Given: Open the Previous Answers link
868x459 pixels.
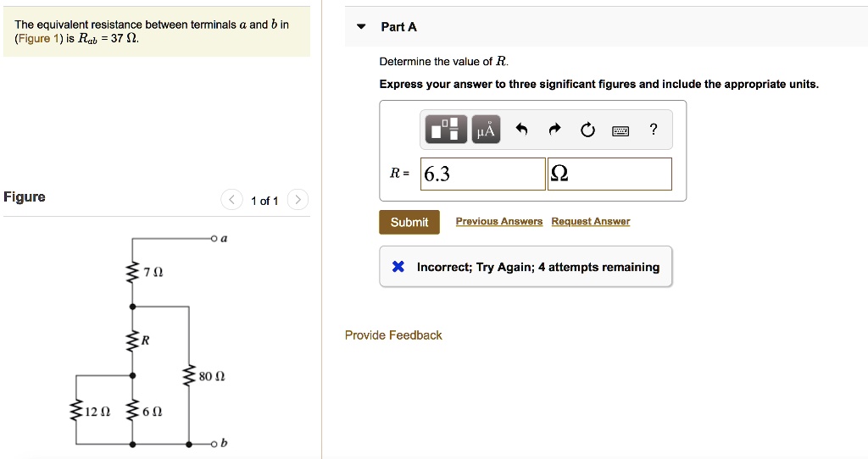Looking at the screenshot, I should (498, 222).
